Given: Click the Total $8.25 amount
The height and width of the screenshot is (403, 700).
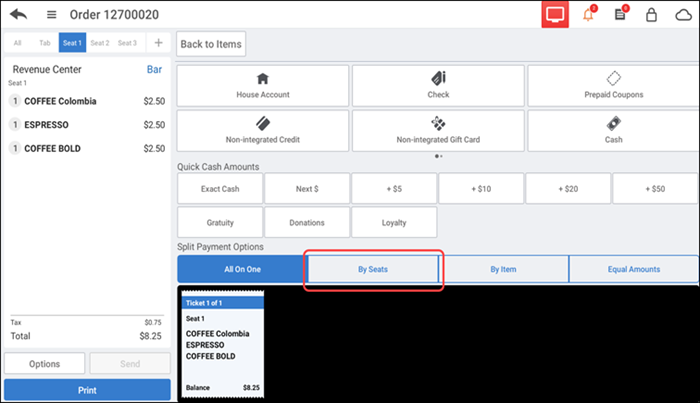Looking at the screenshot, I should [x=150, y=336].
